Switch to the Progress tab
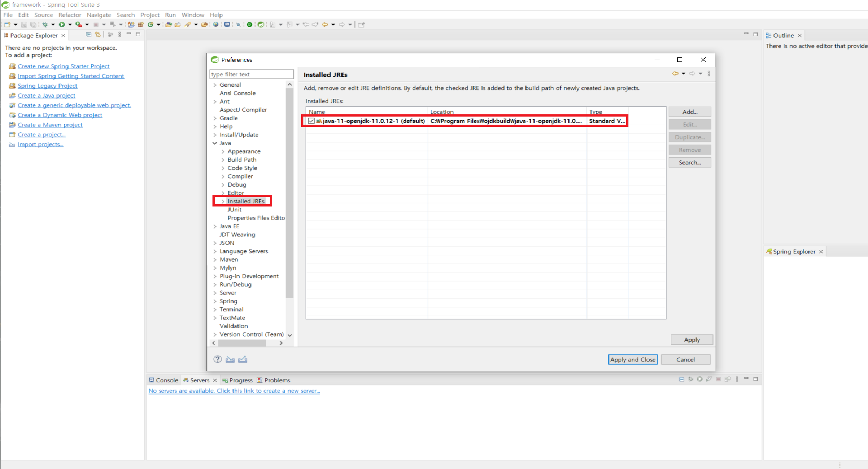 (237, 380)
